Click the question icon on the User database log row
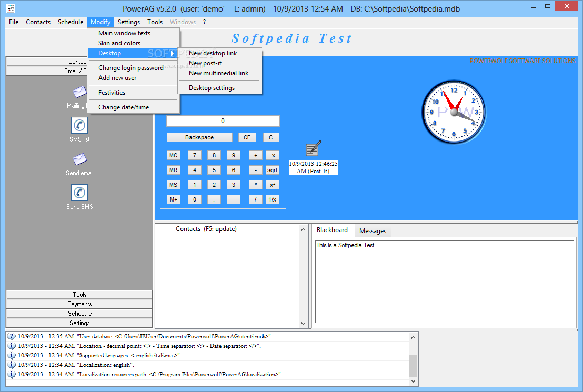This screenshot has width=583, height=392. pyautogui.click(x=12, y=336)
